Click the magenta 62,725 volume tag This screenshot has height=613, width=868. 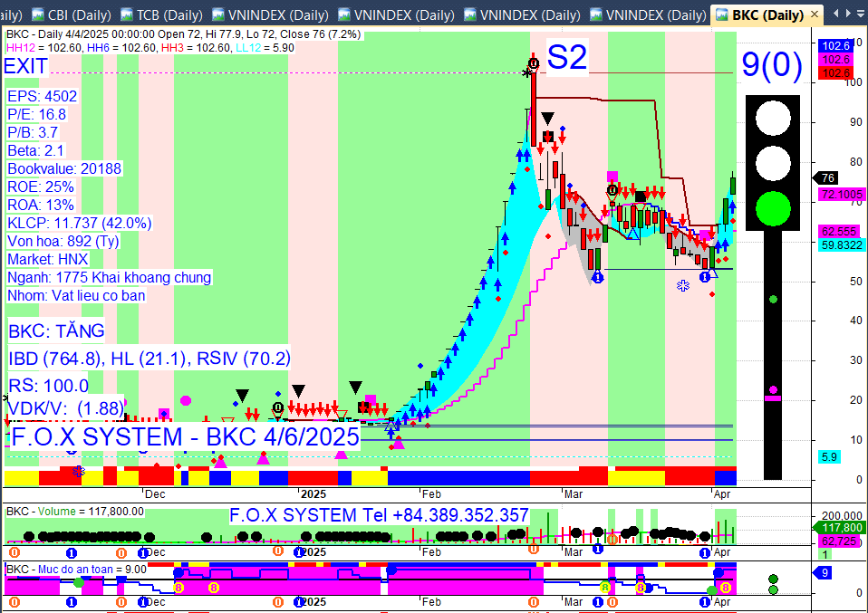click(839, 541)
